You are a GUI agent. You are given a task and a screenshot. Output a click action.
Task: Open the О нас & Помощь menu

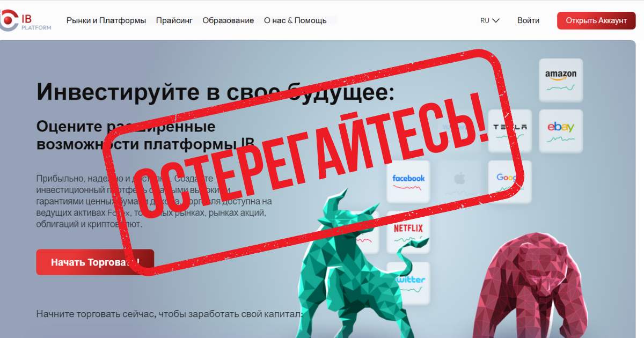coord(295,21)
